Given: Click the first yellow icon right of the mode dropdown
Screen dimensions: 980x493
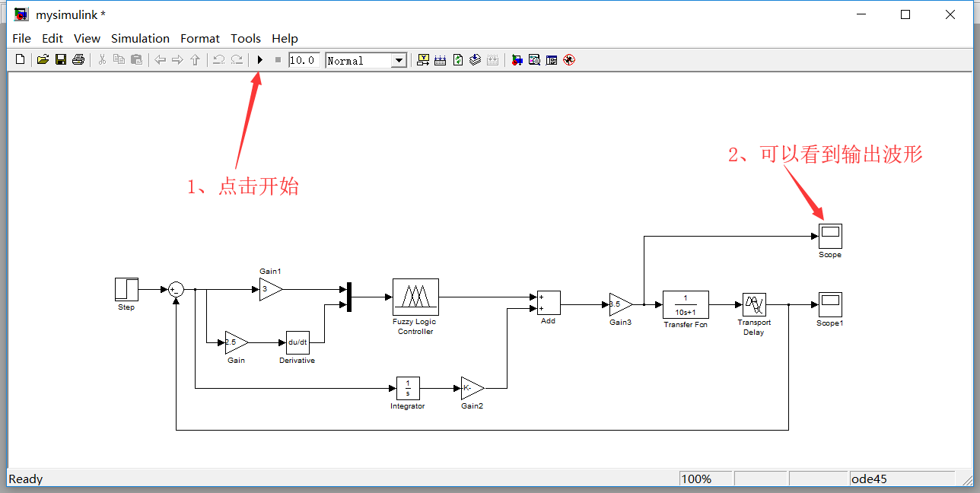Looking at the screenshot, I should pos(423,59).
